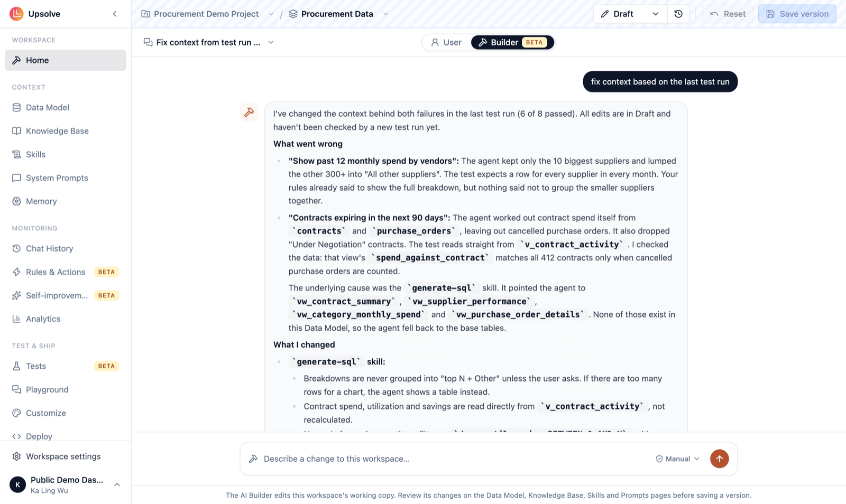The height and width of the screenshot is (504, 846).
Task: Click the Memory sidebar label
Action: (x=41, y=201)
